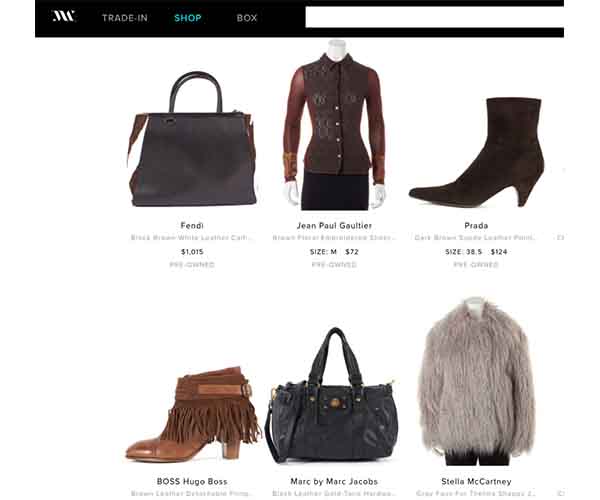Select the SHOP tab
This screenshot has height=500, width=600.
(x=188, y=18)
